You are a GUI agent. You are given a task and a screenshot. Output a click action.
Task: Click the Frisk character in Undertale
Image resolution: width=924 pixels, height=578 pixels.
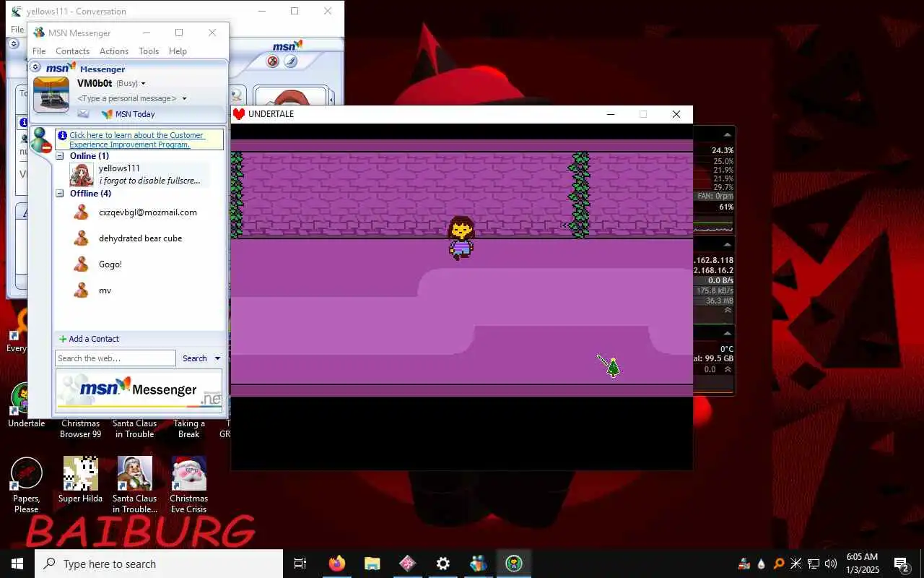[x=461, y=238]
